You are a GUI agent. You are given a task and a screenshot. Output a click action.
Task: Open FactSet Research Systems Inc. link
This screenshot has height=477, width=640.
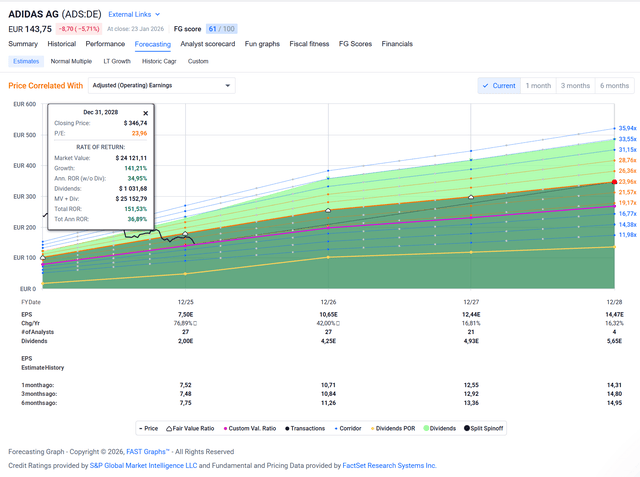point(389,466)
